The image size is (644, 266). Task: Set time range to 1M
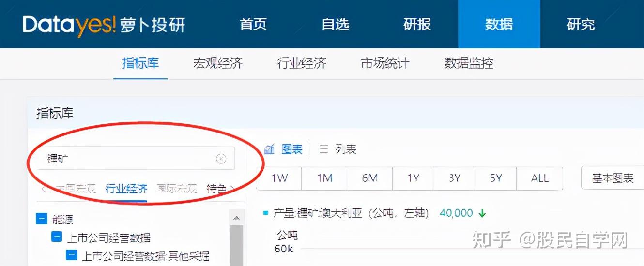pos(324,178)
